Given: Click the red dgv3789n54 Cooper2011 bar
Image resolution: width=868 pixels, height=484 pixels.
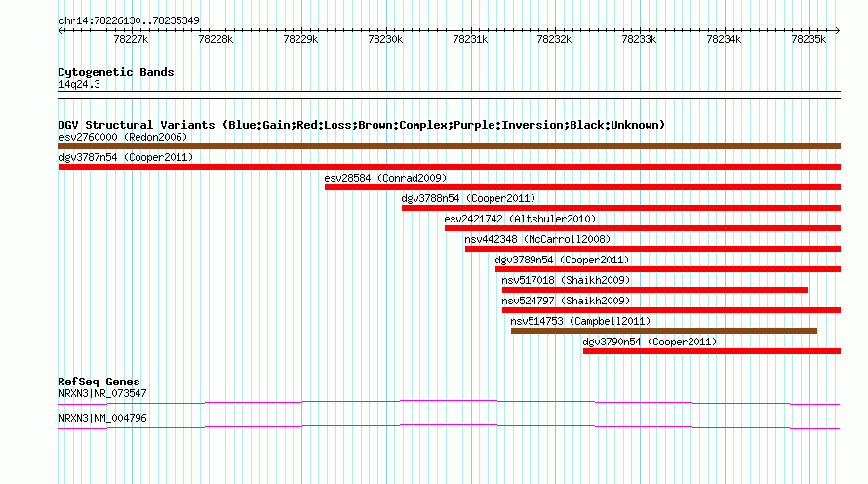Looking at the screenshot, I should [x=668, y=269].
